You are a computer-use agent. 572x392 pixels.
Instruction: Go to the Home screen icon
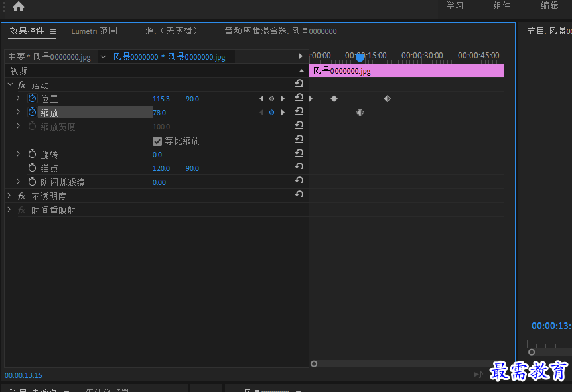click(18, 6)
